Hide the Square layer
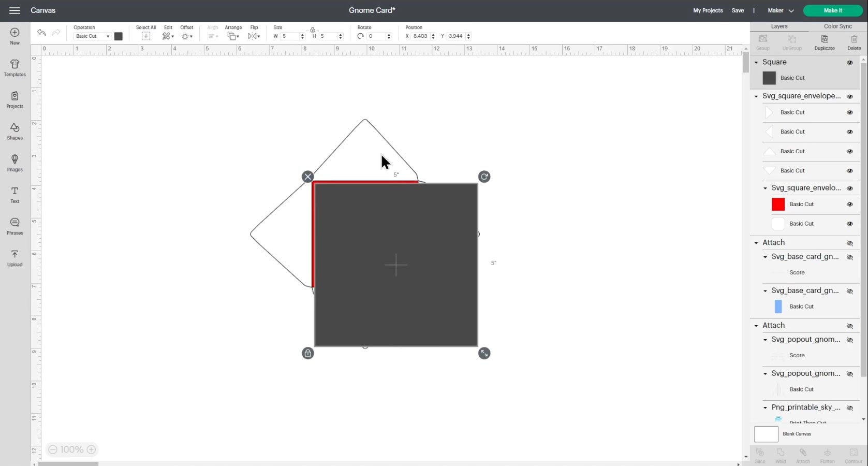The width and height of the screenshot is (868, 466). click(x=849, y=62)
